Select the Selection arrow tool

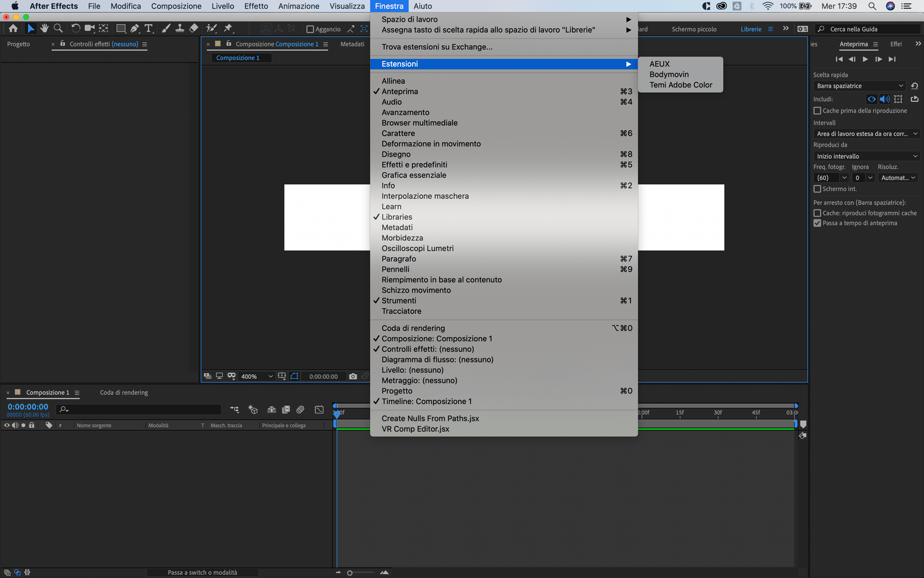31,28
